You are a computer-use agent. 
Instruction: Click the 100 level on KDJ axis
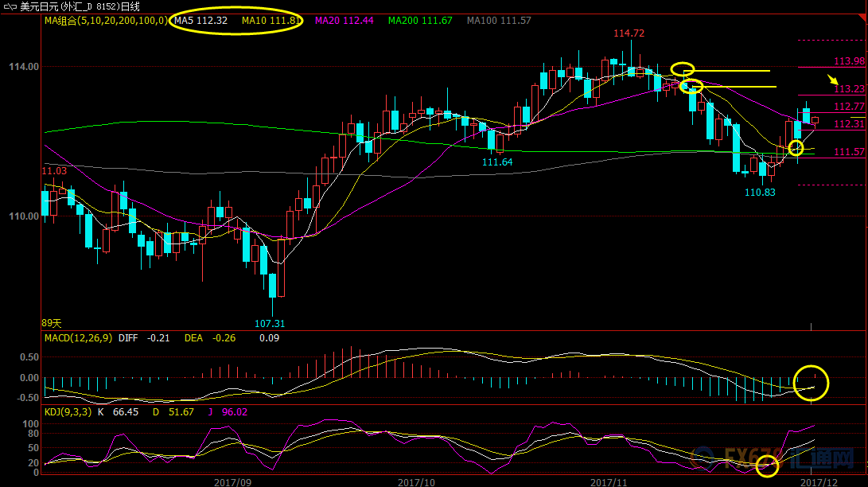(30, 424)
